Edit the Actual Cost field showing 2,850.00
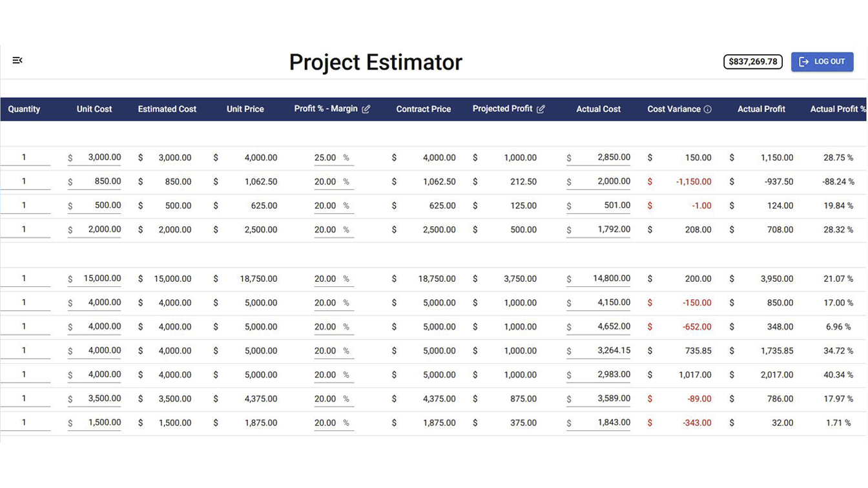Screen dimensions: 868x488 [x=602, y=158]
